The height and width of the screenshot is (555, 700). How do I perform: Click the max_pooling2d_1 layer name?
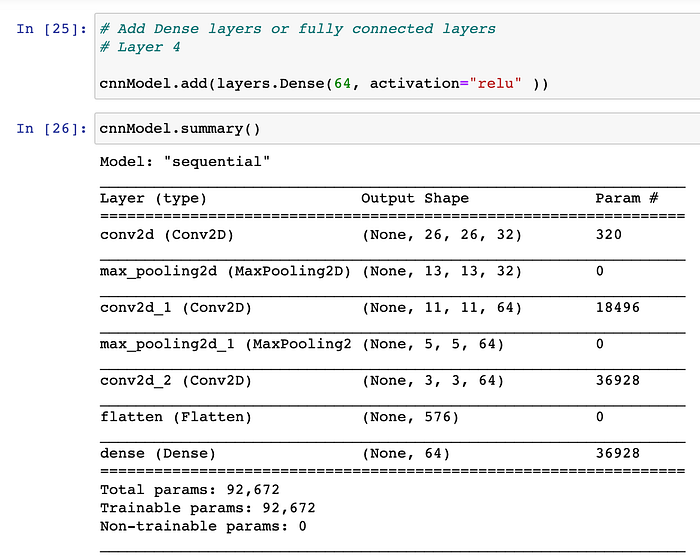(x=225, y=344)
